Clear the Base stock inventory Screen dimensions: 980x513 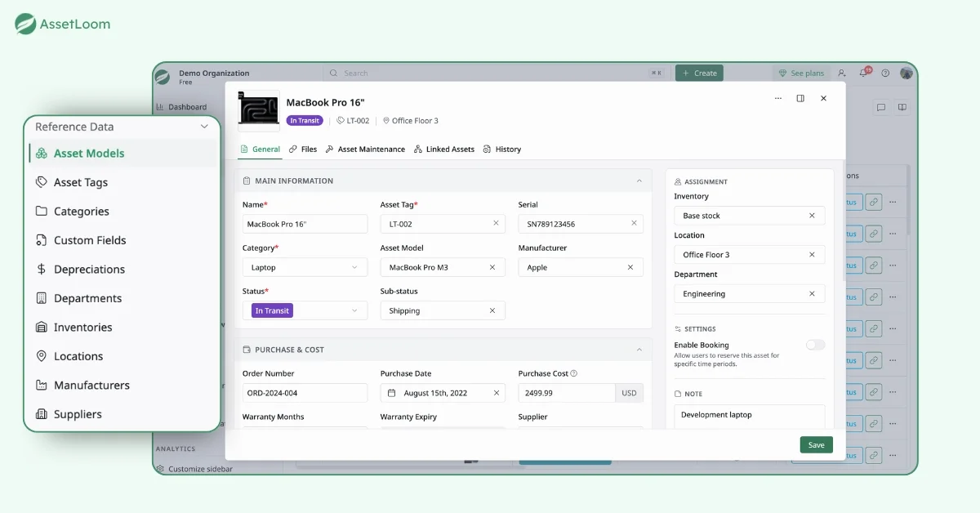(x=812, y=216)
